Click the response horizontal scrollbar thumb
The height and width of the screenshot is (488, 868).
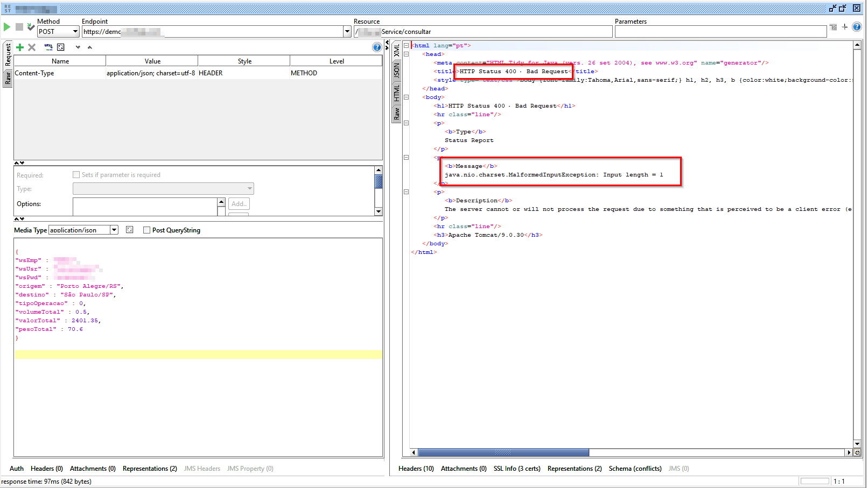503,452
